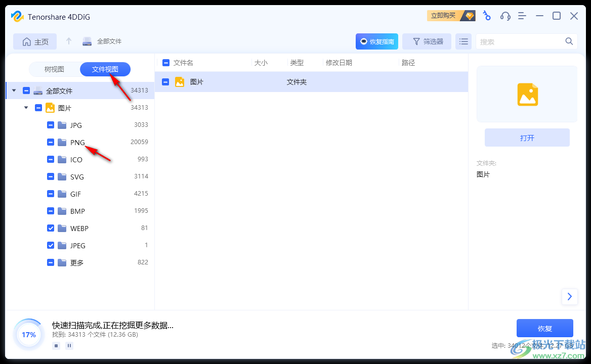Pause the scan with the pause icon
The width and height of the screenshot is (591, 364).
point(69,346)
